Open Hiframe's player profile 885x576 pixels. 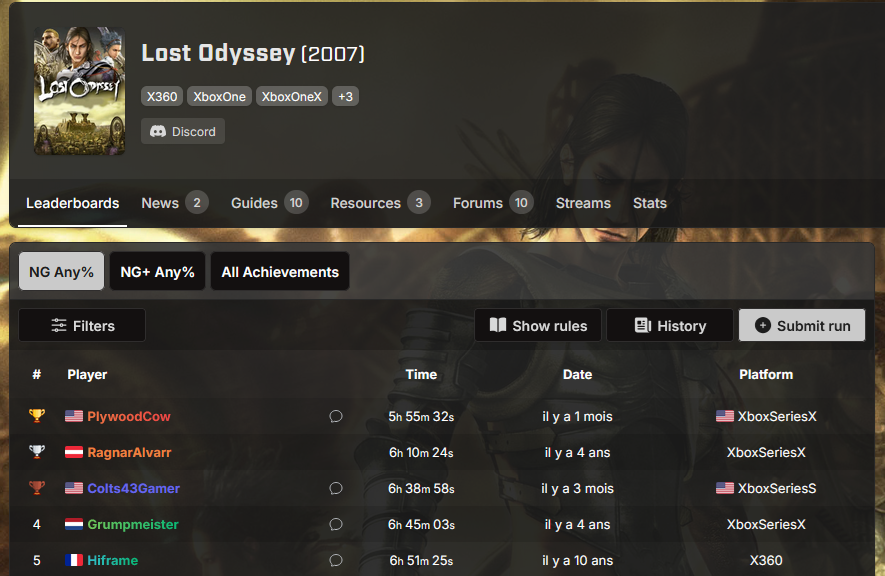point(113,560)
